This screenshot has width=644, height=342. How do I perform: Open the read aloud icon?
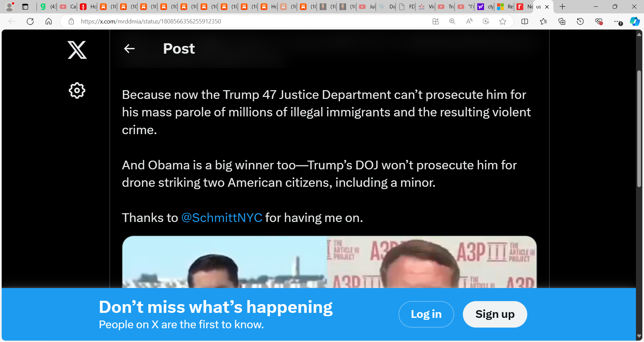[469, 21]
